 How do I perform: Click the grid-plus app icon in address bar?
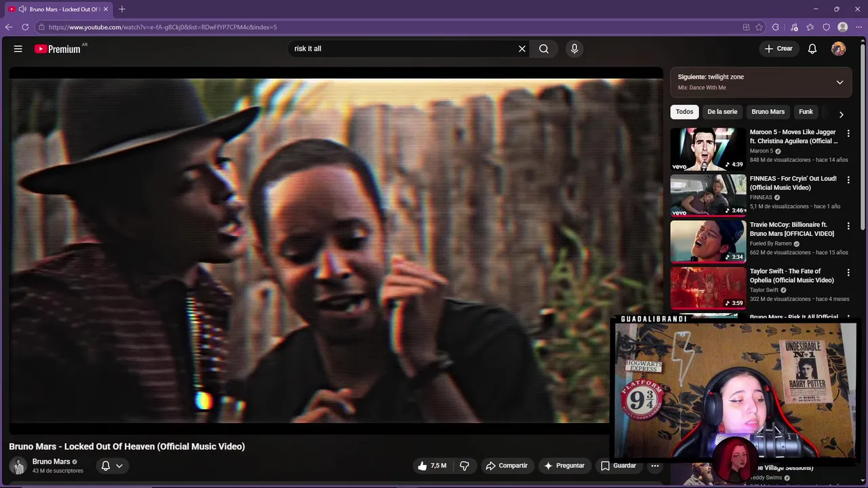click(746, 27)
